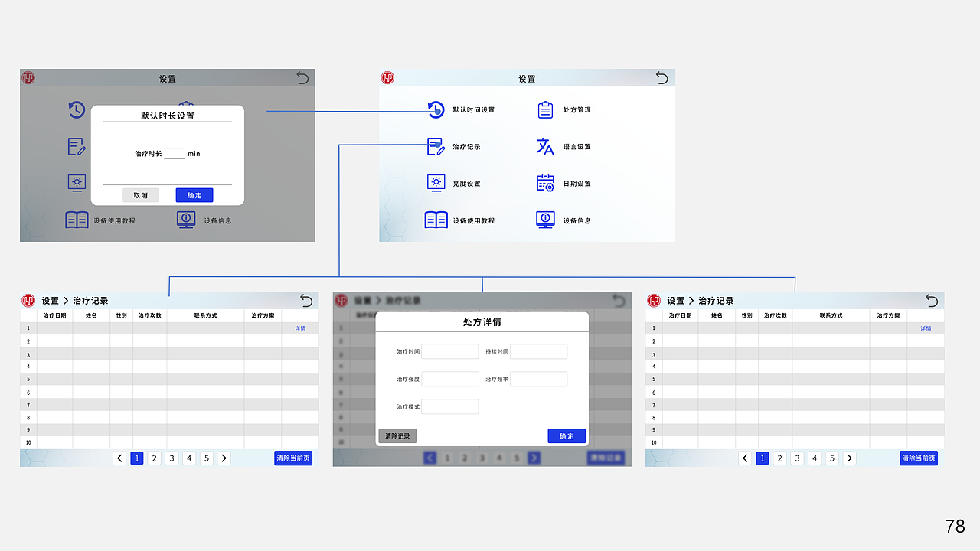Open 处方管理 using the clipboard icon

[545, 109]
